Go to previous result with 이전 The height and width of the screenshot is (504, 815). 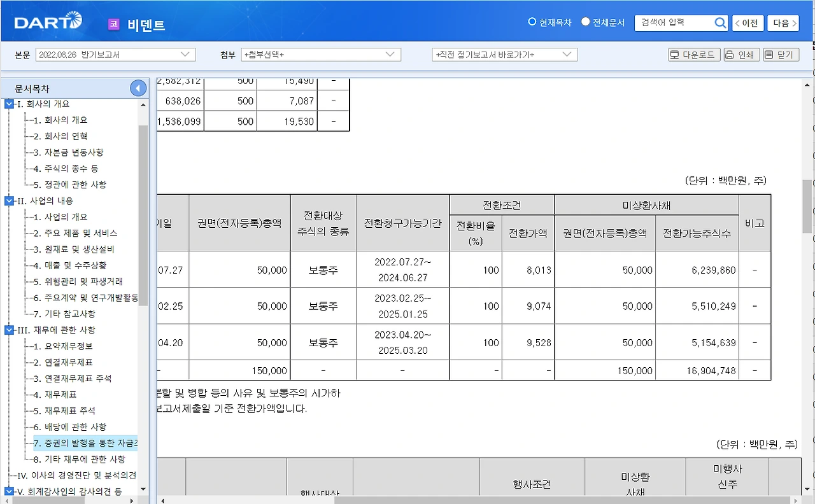click(x=748, y=23)
